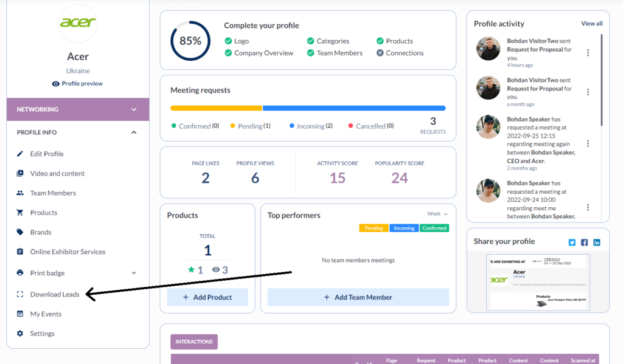This screenshot has height=364, width=623.
Task: Click the Confirmed legend tag
Action: click(x=434, y=228)
